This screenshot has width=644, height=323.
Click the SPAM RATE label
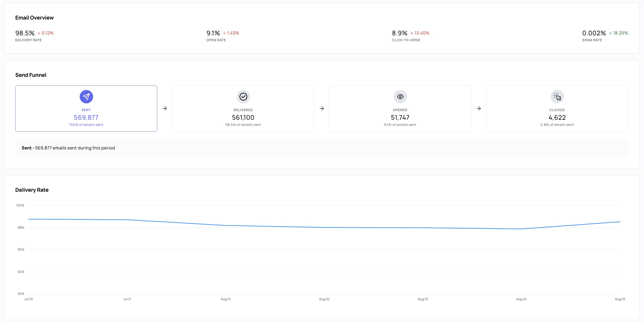pos(592,40)
